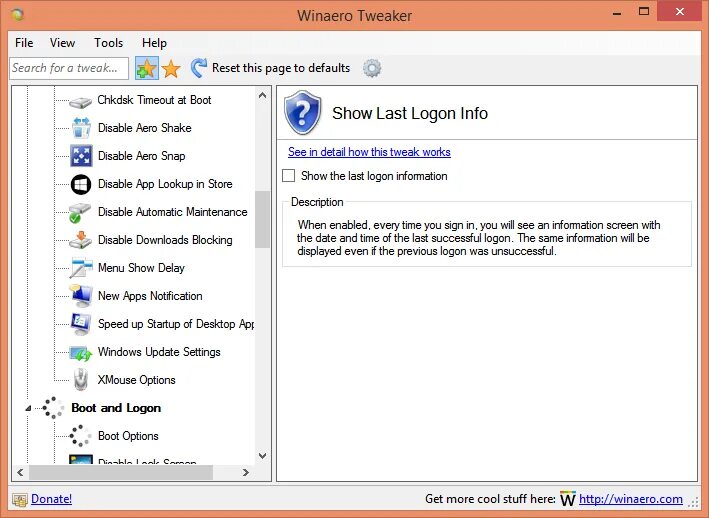Screen dimensions: 709x518
Task: Click the Disable Automatic Maintenance icon
Action: (80, 212)
